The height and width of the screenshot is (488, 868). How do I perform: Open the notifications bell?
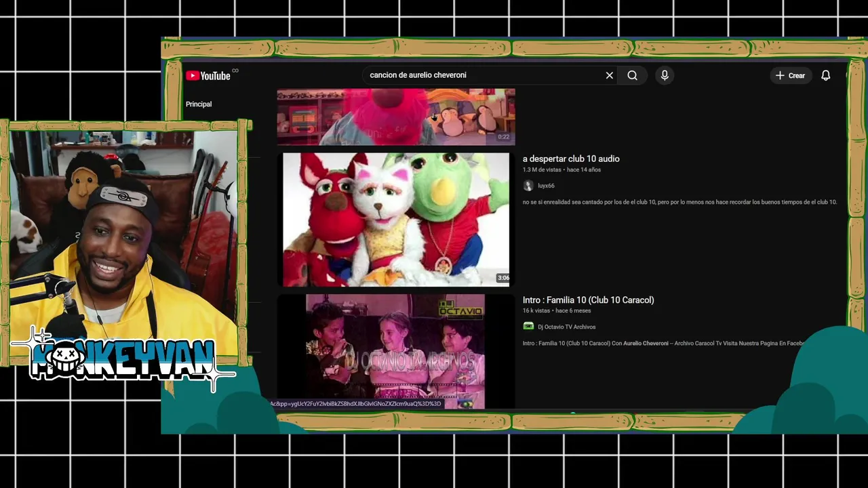[x=825, y=75]
